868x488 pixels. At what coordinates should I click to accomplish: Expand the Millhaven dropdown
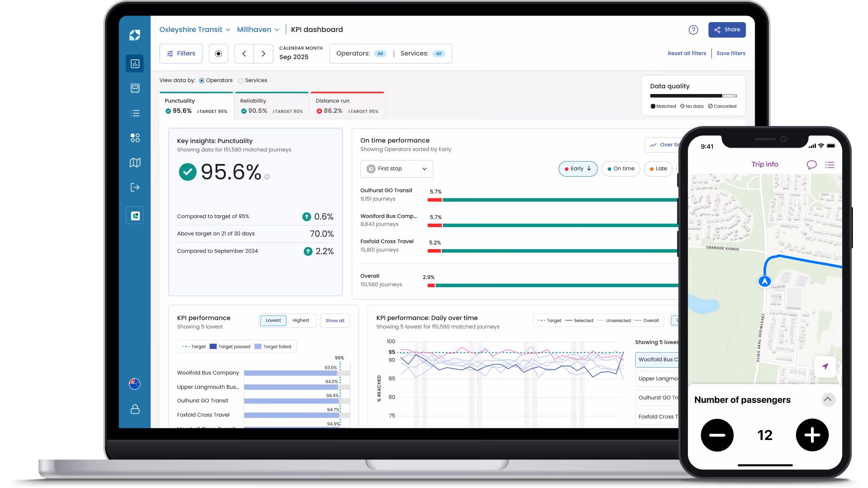[x=258, y=30]
